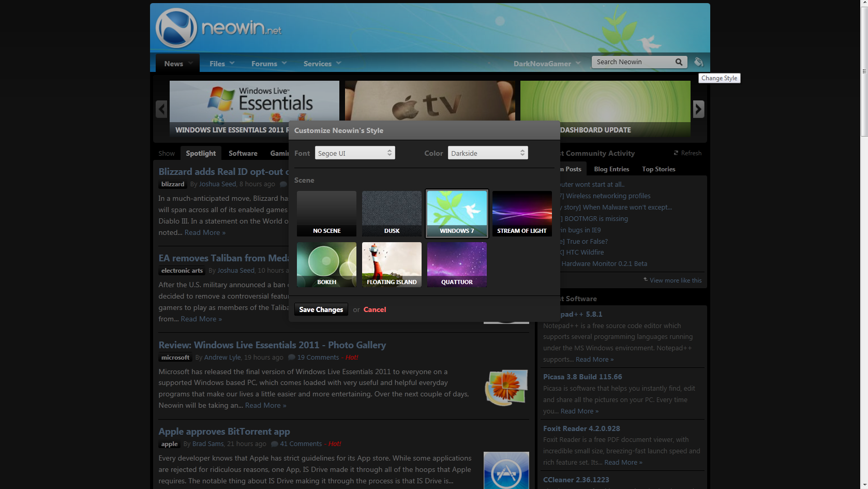Select the Stream of Light scene
This screenshot has width=868, height=489.
tap(521, 213)
